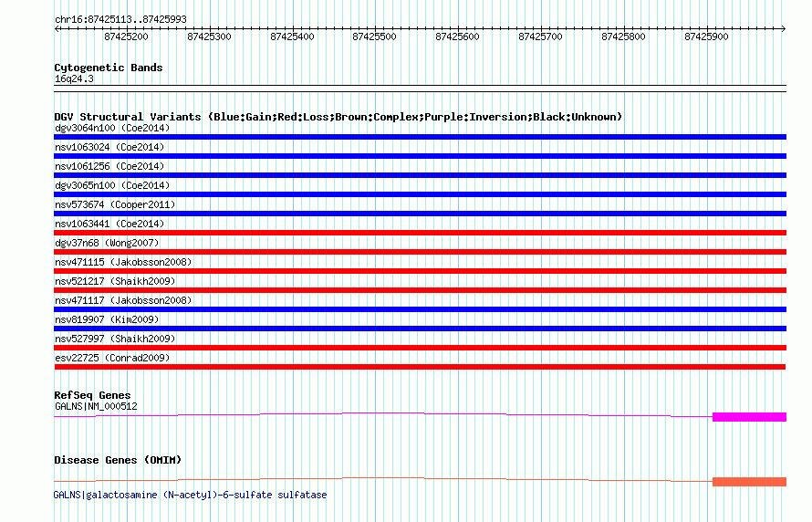Click the 87425300 ruler position label
Image resolution: width=812 pixels, height=522 pixels.
tap(209, 37)
